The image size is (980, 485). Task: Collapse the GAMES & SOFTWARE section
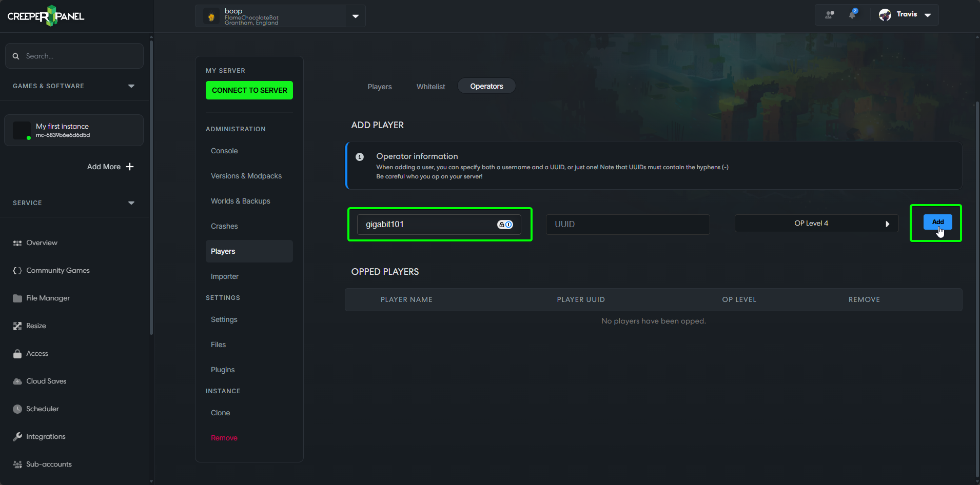(x=131, y=86)
